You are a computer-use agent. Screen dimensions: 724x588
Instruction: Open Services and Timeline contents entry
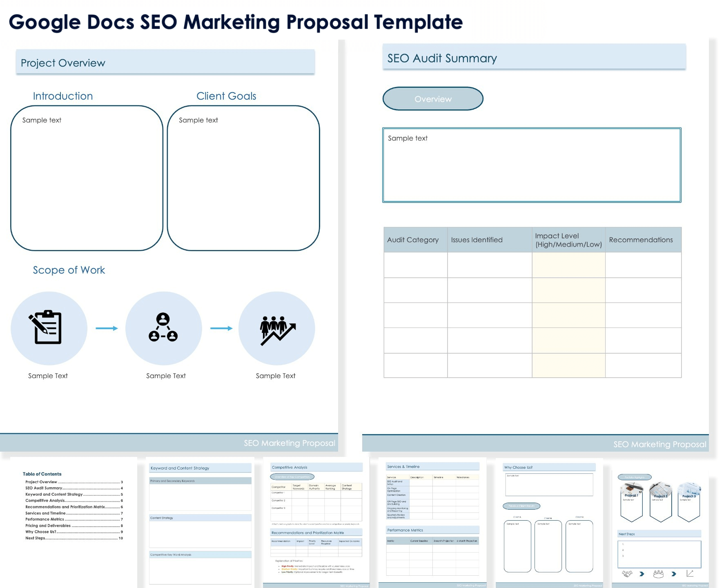click(x=74, y=513)
